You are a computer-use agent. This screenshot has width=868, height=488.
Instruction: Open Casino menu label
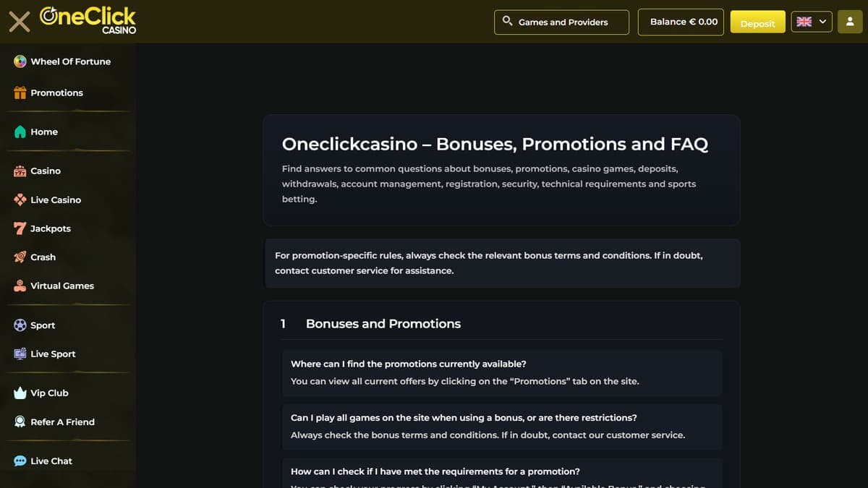tap(46, 171)
